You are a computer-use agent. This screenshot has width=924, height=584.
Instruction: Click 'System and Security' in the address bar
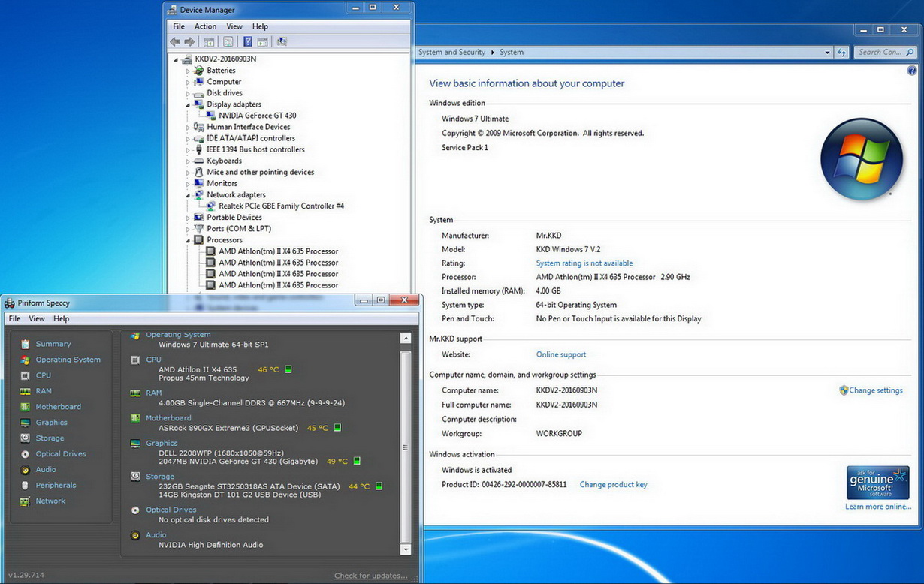[x=451, y=53]
